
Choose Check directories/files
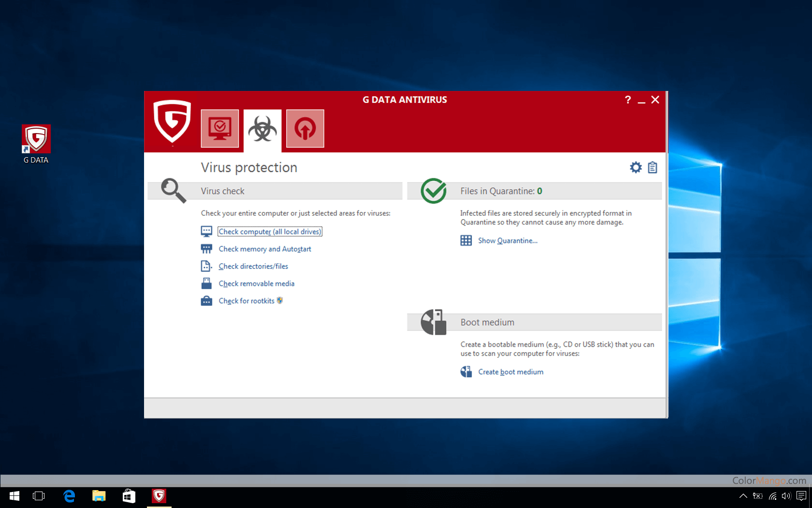(253, 266)
